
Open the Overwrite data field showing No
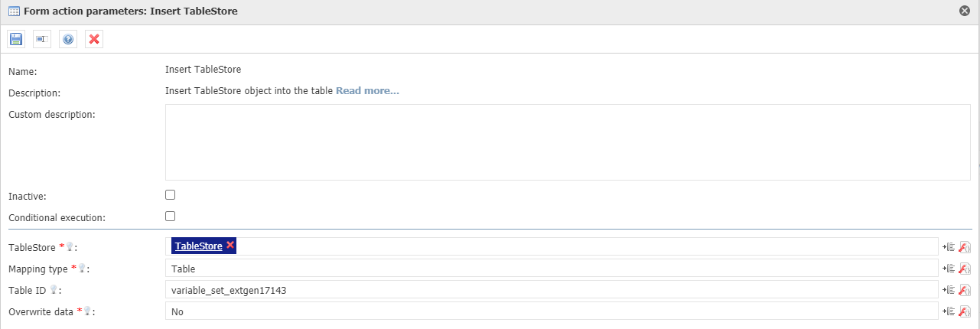tap(551, 311)
